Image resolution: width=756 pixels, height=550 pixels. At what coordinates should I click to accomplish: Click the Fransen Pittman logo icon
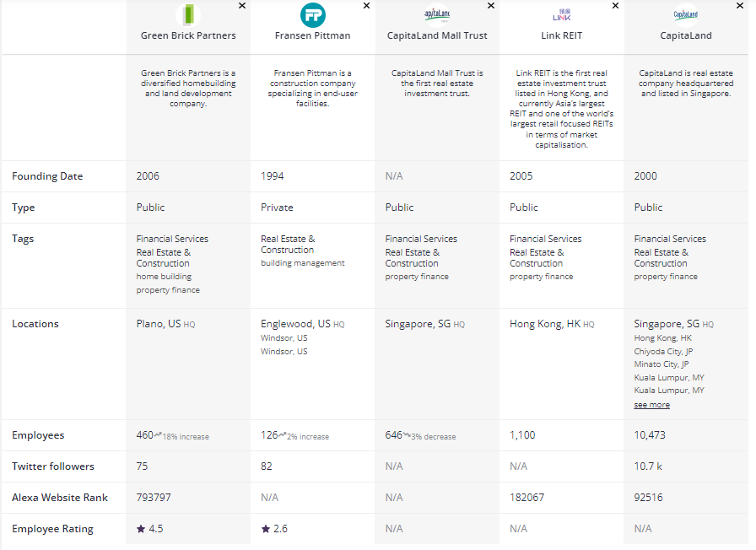tap(312, 14)
